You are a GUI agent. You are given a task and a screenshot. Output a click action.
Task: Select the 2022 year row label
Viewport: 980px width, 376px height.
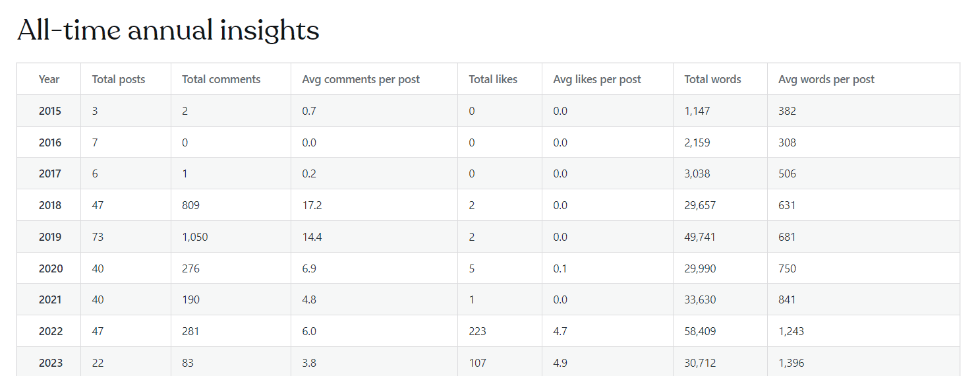pyautogui.click(x=49, y=331)
